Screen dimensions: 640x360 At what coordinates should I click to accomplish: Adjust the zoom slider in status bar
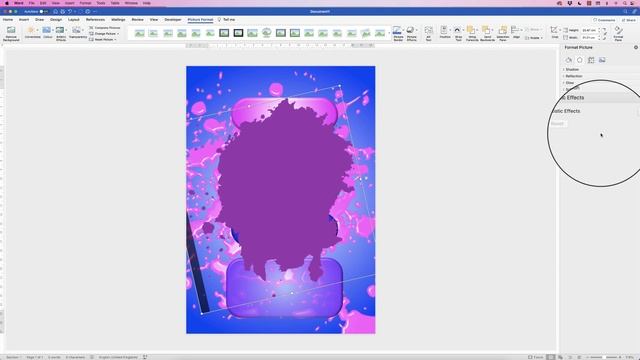tap(604, 357)
